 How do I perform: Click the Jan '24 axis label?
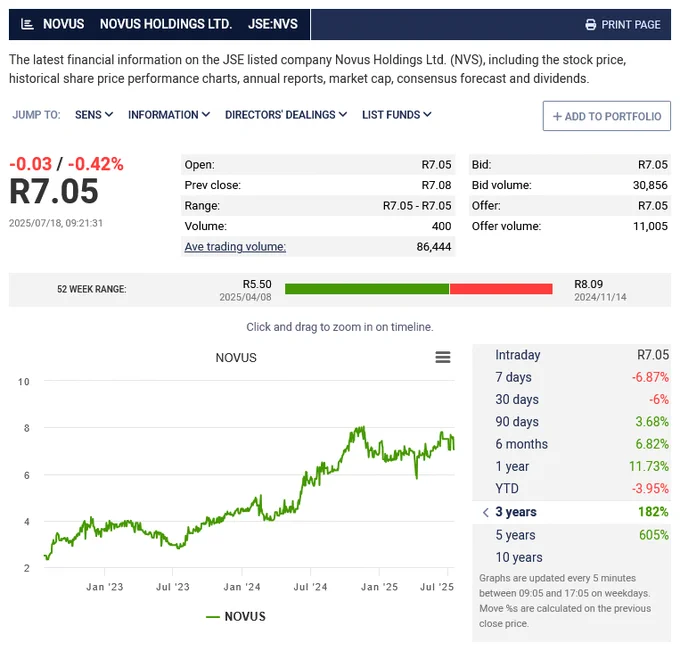click(242, 587)
